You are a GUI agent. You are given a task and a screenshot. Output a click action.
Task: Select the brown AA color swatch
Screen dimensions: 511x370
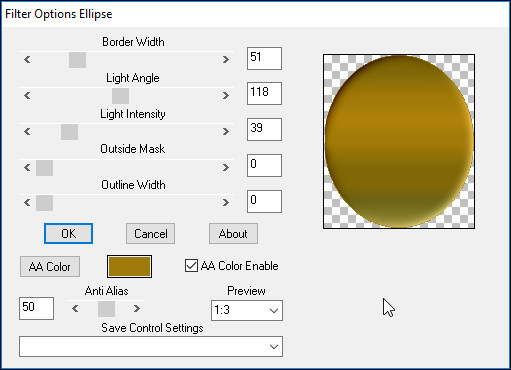(x=129, y=266)
